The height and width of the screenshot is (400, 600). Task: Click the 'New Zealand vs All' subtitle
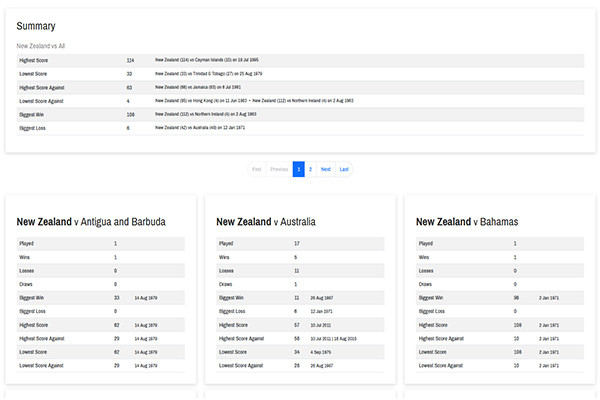coord(41,46)
